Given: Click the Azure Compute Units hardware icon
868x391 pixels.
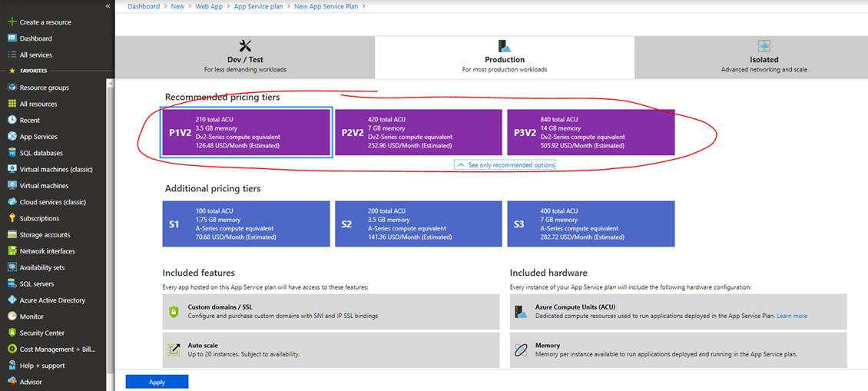Looking at the screenshot, I should pos(521,311).
